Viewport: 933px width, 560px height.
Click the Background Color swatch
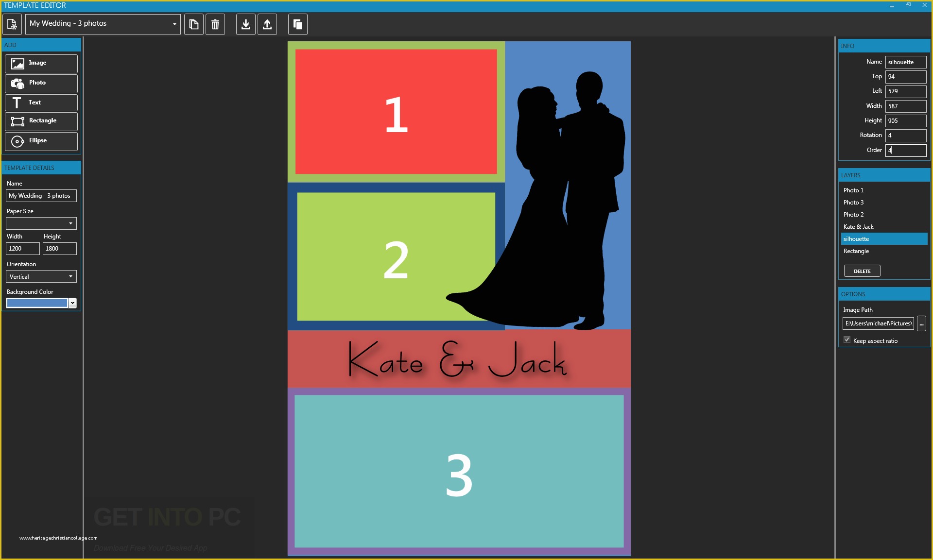36,302
